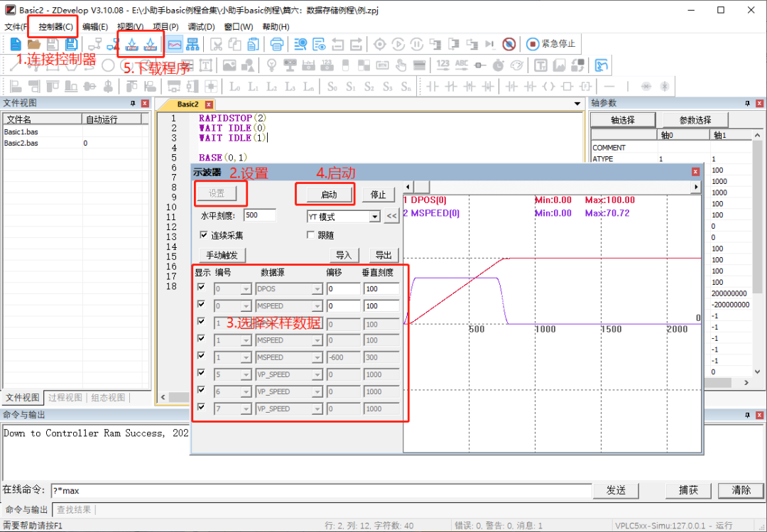Click the Download to ROM icon
The width and height of the screenshot is (767, 532).
click(150, 45)
